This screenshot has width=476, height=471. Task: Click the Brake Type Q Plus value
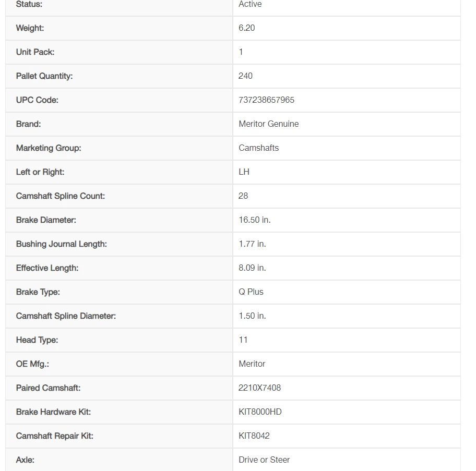tap(251, 292)
